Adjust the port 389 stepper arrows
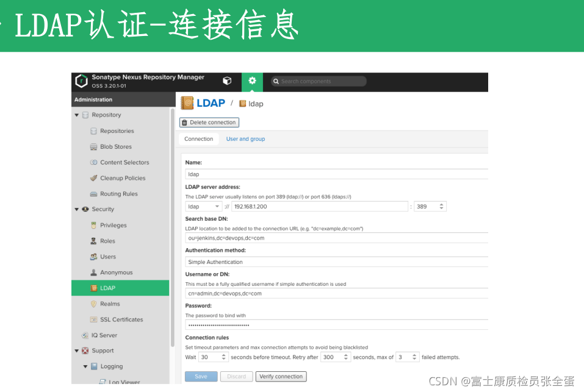Screen dimensions: 584x392 coord(441,207)
